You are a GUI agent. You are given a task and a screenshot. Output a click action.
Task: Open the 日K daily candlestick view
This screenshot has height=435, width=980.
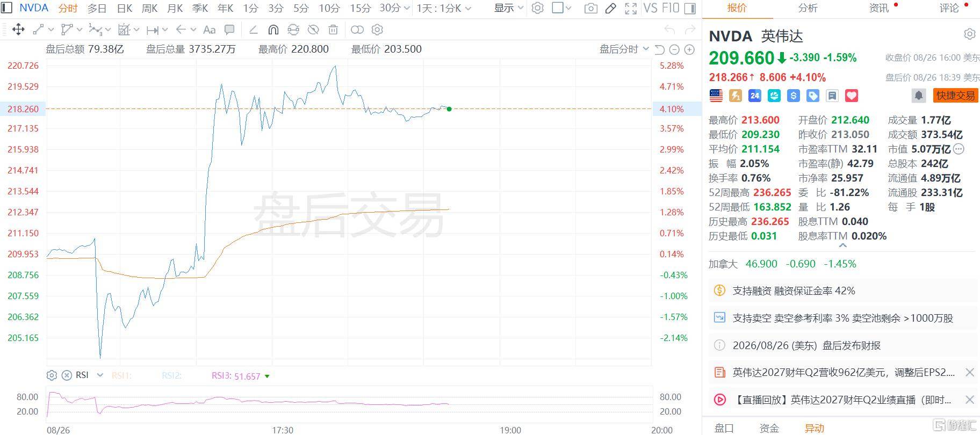coord(124,8)
